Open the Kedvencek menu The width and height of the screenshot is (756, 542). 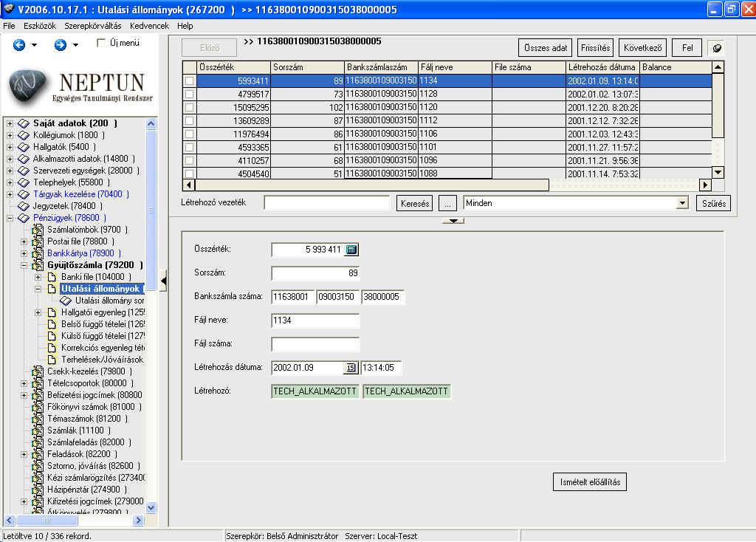(x=149, y=26)
